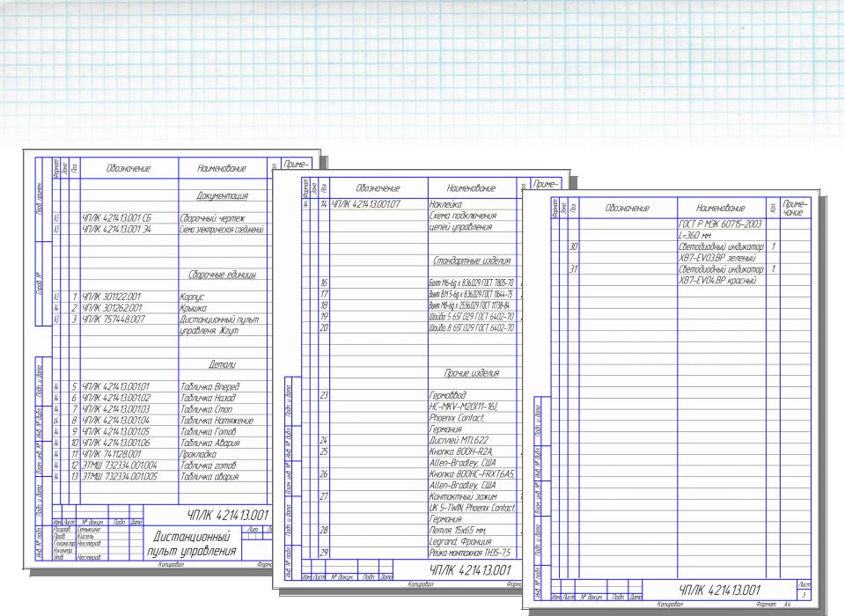This screenshot has height=616, width=845.
Task: Click the 'Прочие изделия' section heading
Action: click(472, 373)
